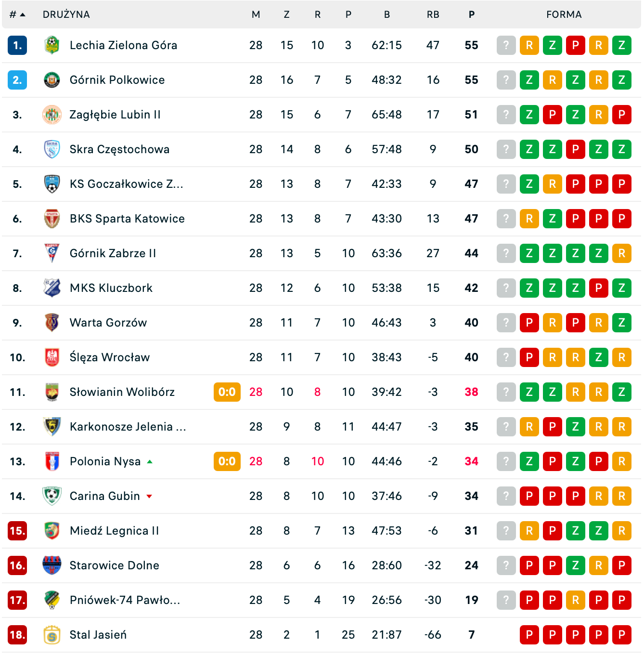The image size is (644, 656).
Task: Click the green up arrow beside Polonia Nysa
Action: click(150, 461)
